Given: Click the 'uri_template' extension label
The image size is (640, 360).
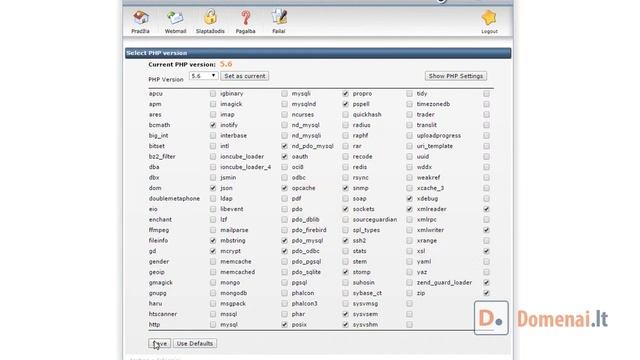Looking at the screenshot, I should (x=435, y=146).
